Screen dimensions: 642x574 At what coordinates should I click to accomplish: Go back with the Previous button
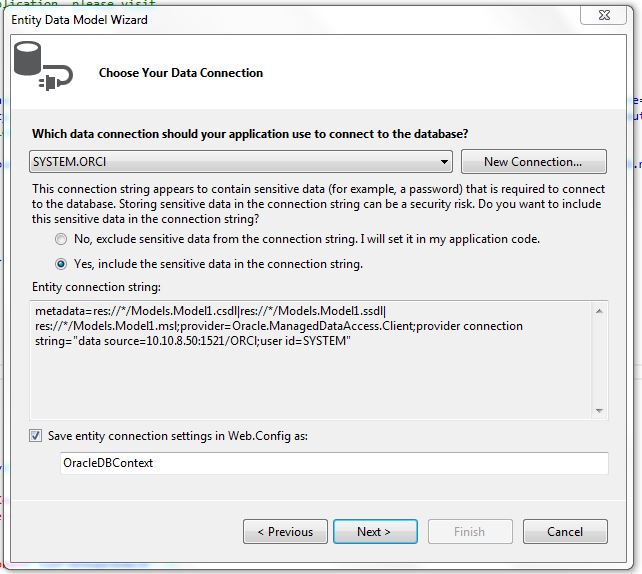pyautogui.click(x=285, y=531)
